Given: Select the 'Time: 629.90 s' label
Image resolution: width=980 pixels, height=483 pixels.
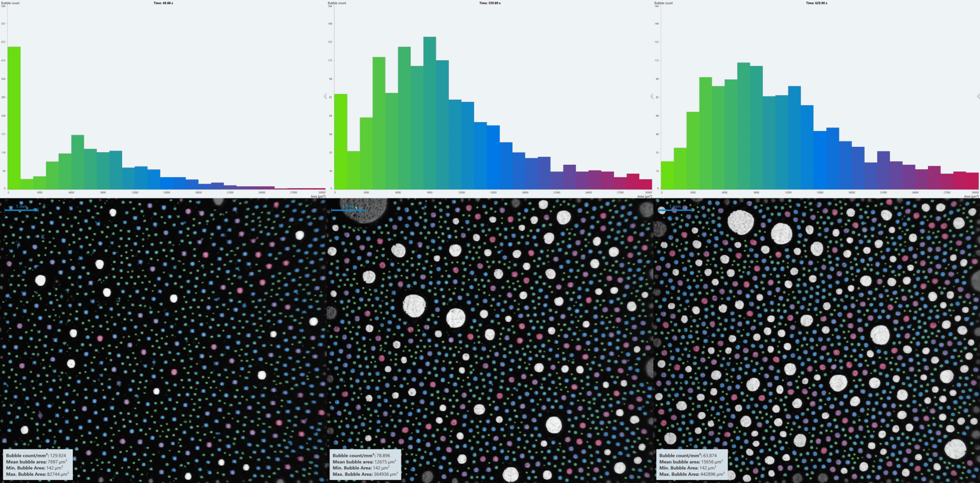Looking at the screenshot, I should 816,3.
